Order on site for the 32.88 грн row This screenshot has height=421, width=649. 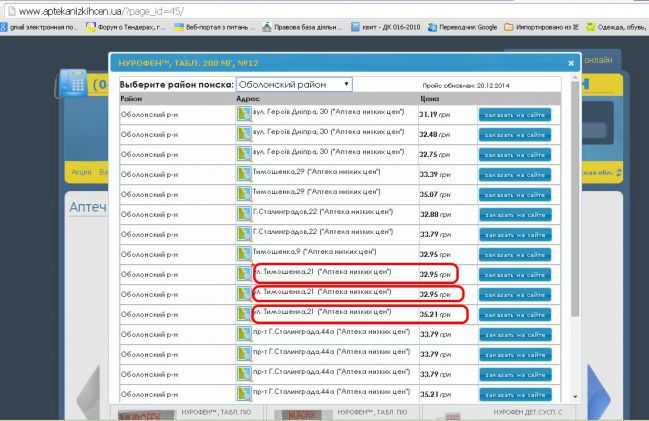[x=515, y=215]
